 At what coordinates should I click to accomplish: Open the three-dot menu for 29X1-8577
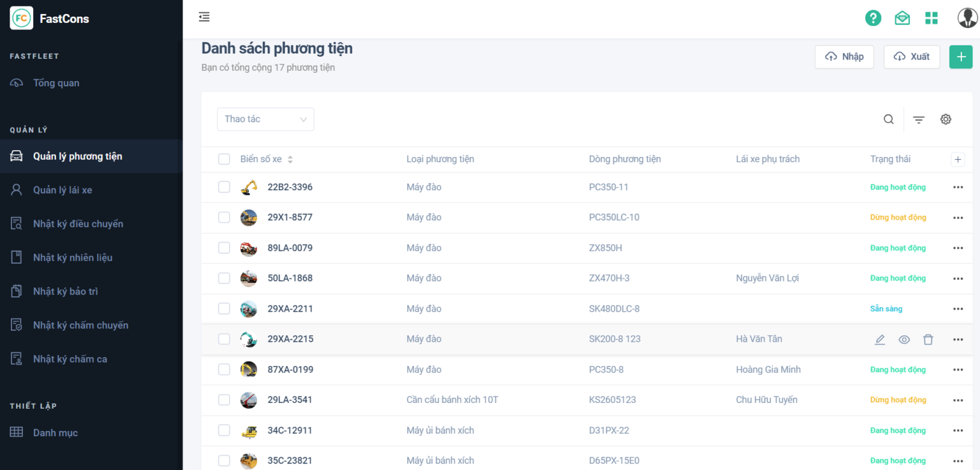coord(958,218)
